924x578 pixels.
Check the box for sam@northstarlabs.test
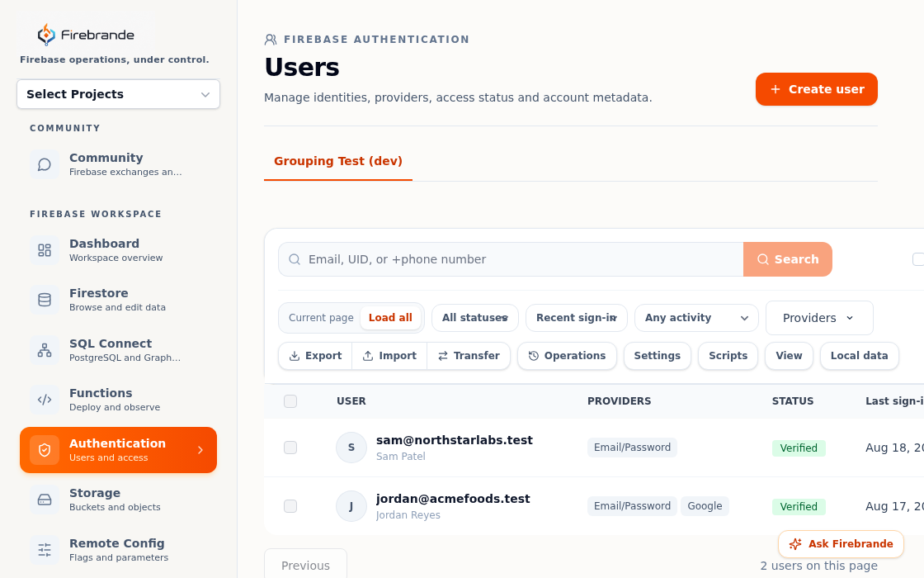pyautogui.click(x=290, y=448)
